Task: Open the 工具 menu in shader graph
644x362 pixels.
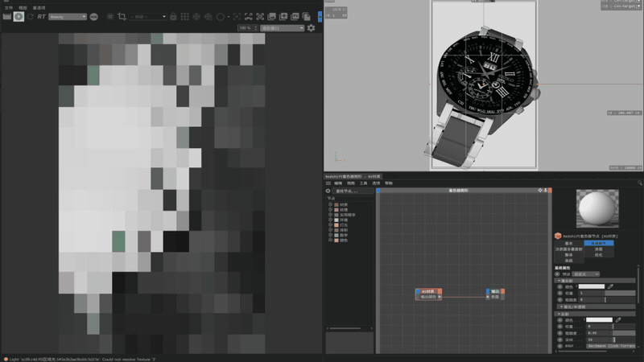Action: coord(364,183)
